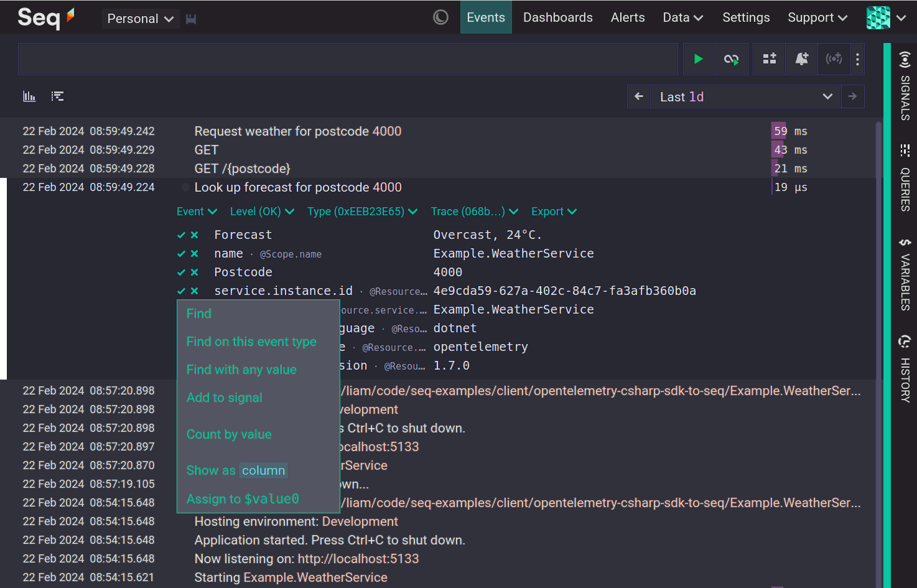Expand the Type (0xEEB23E65) dropdown

[x=363, y=212]
